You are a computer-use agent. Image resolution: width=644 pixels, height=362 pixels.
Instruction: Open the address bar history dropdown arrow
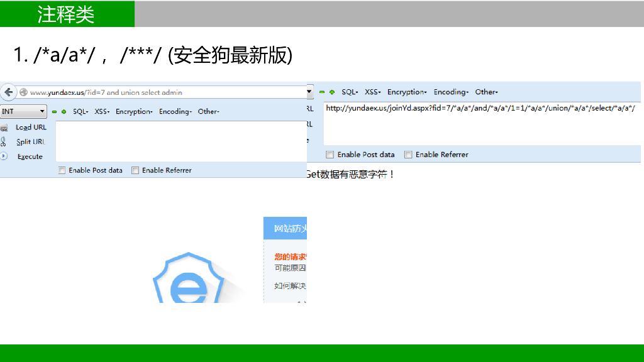(x=309, y=92)
